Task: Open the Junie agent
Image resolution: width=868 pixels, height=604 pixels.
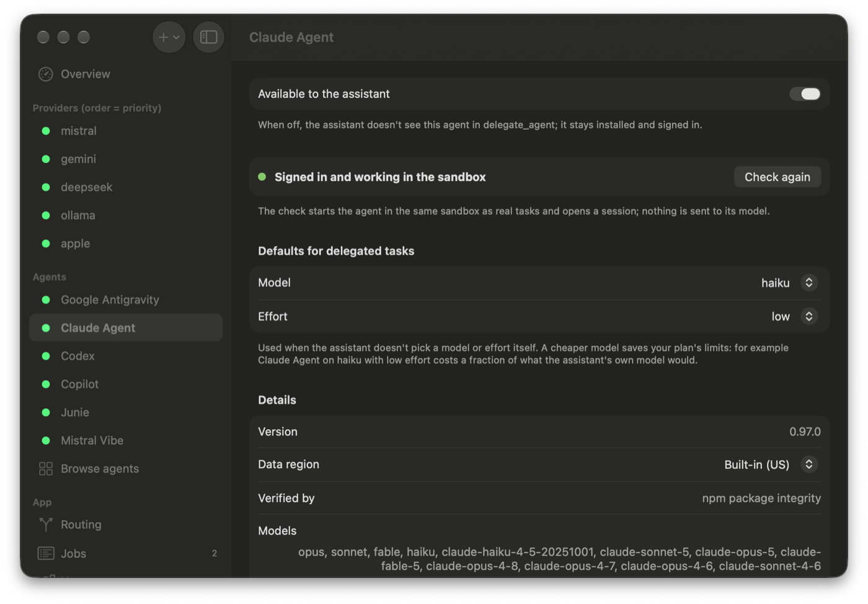Action: (x=126, y=412)
